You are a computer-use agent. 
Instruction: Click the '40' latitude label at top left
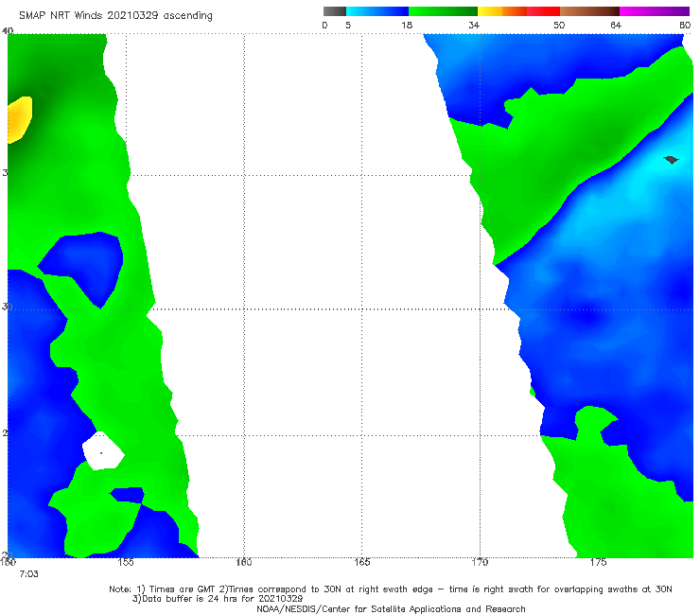tap(8, 31)
